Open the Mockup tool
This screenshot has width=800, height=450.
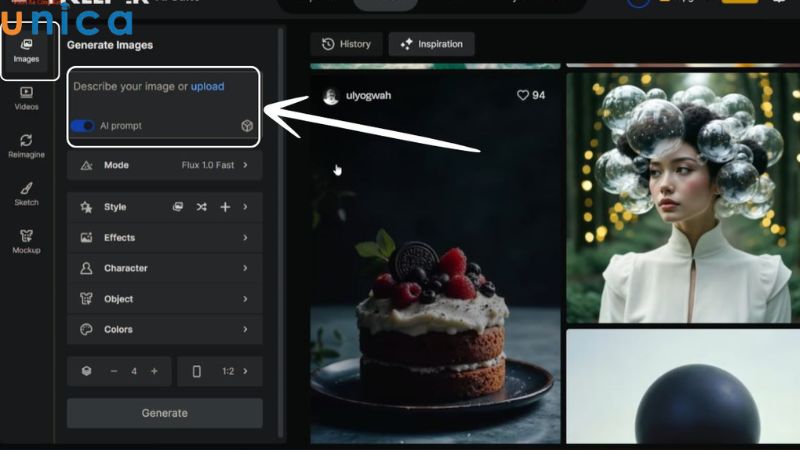26,242
